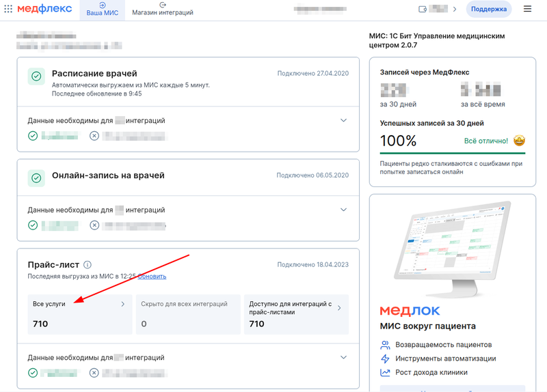Expand integrations list under Расписание врачей
The width and height of the screenshot is (547, 392).
click(x=343, y=120)
